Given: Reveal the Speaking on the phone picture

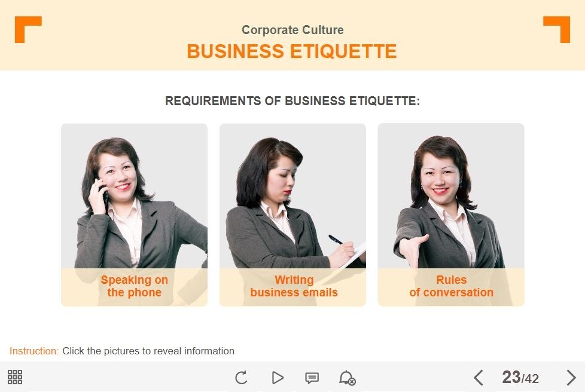Looking at the screenshot, I should click(135, 215).
